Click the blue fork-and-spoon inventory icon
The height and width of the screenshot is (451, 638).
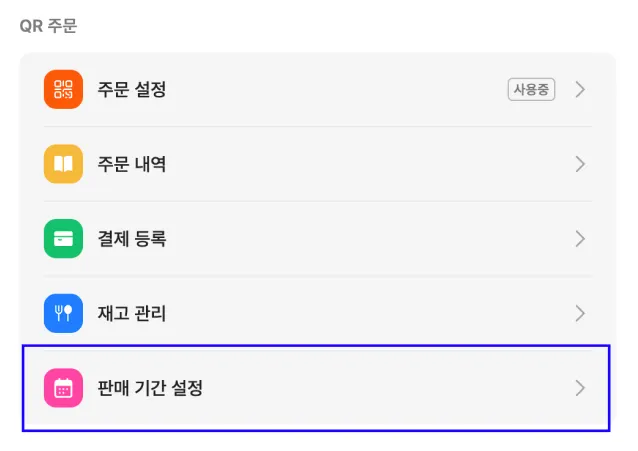tap(63, 313)
